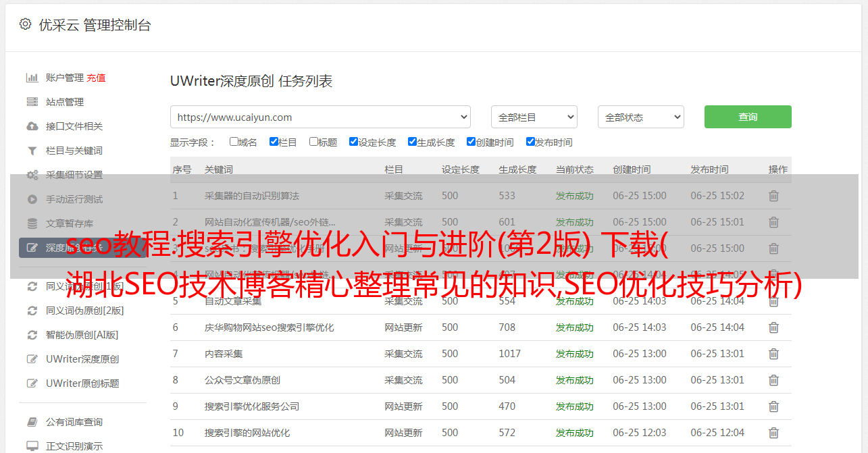Click the 序号 column header
The width and height of the screenshot is (868, 453).
coord(182,169)
